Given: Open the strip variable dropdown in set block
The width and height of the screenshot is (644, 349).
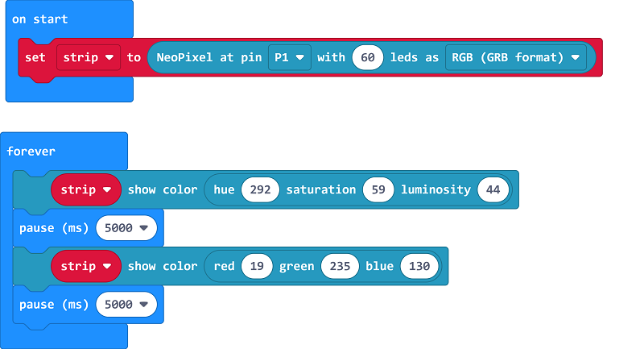Looking at the screenshot, I should (x=89, y=58).
